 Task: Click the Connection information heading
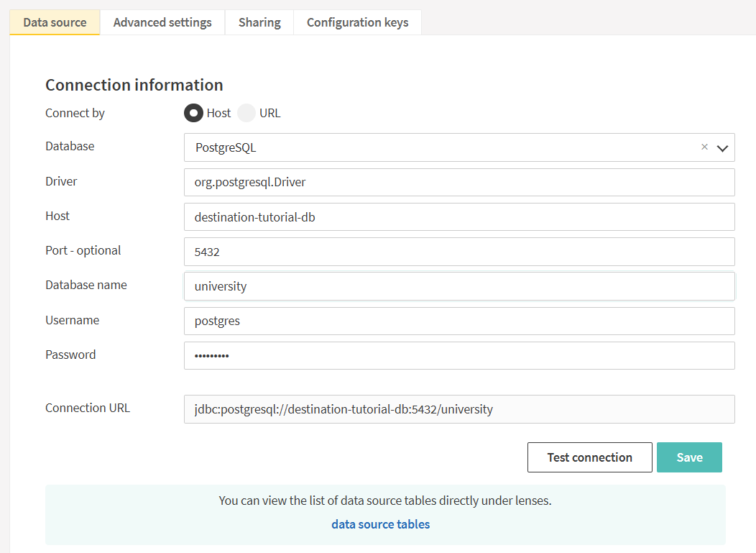pyautogui.click(x=134, y=85)
